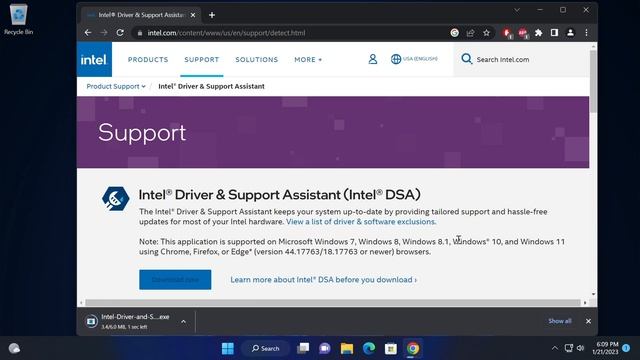This screenshot has width=640, height=360.
Task: Open the clock and calendar flyout
Action: (606, 348)
